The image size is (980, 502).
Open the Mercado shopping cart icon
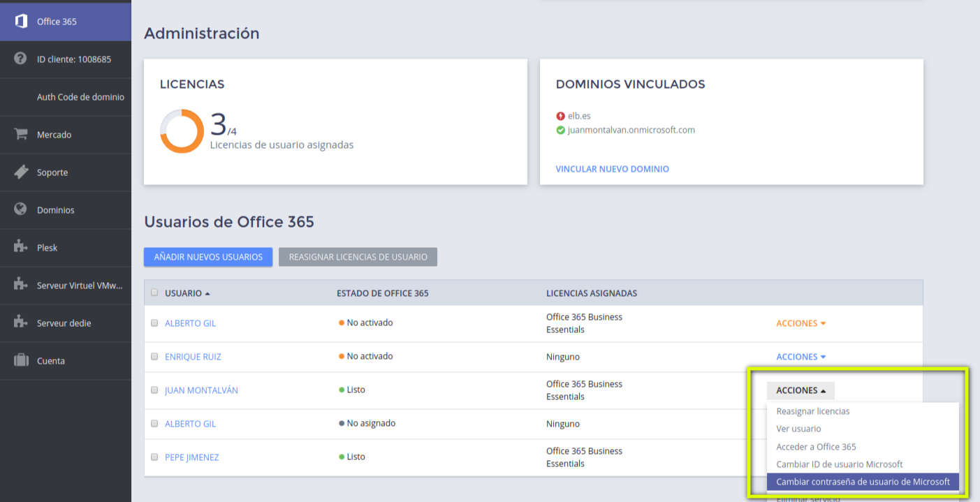[21, 135]
